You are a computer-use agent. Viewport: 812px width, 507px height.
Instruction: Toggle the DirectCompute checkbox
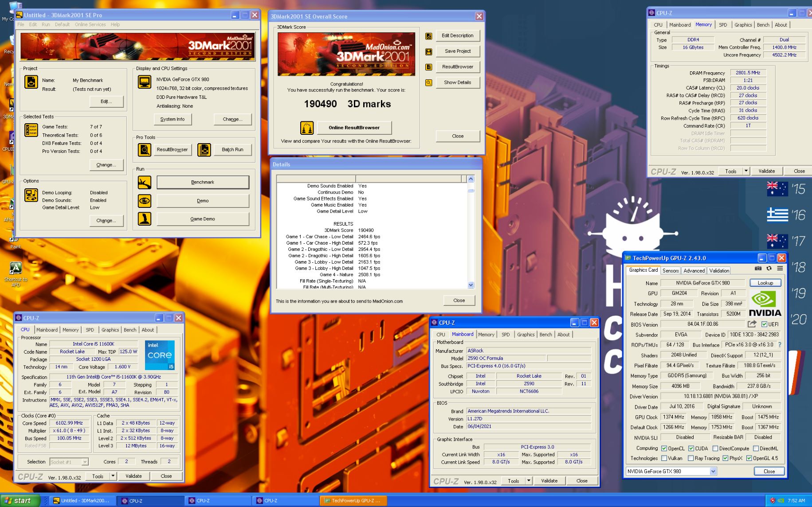point(715,448)
